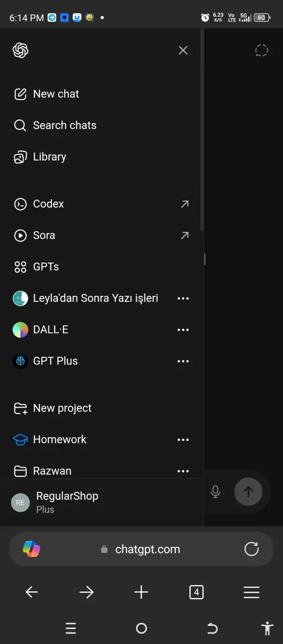
Task: Create a New project
Action: [x=101, y=408]
